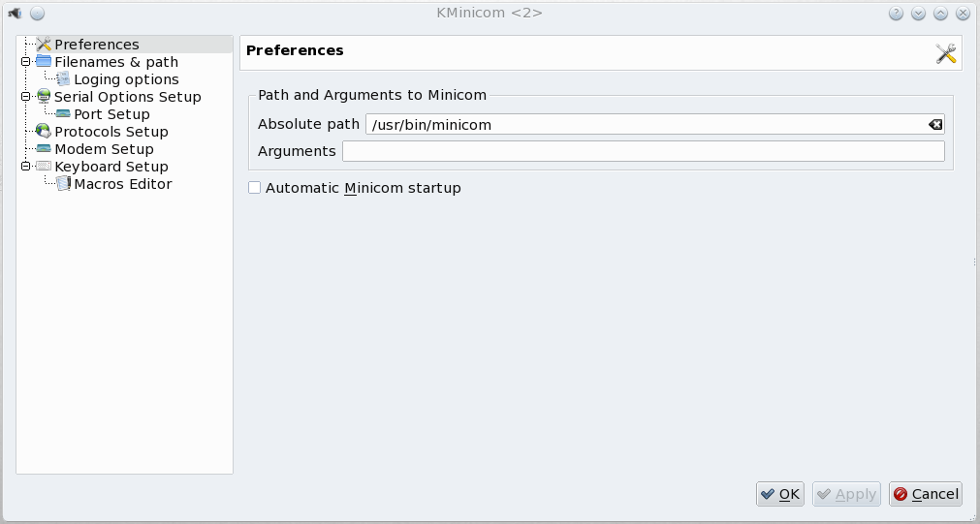Click the Serial Options Setup connector icon
Viewport: 980px width, 524px height.
click(44, 97)
